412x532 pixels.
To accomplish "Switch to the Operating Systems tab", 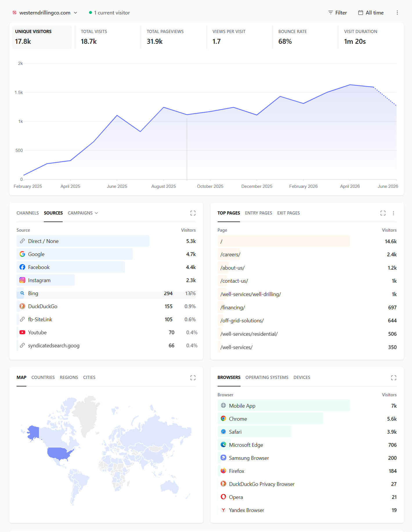I will (267, 377).
